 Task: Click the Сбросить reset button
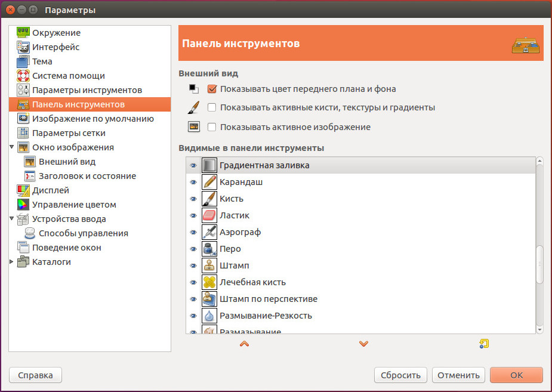[x=400, y=375]
